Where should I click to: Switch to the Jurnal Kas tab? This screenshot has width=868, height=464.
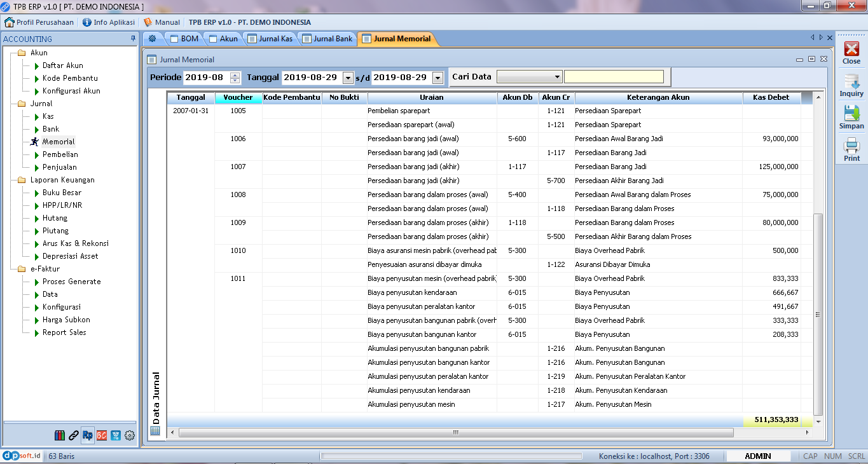pos(270,39)
